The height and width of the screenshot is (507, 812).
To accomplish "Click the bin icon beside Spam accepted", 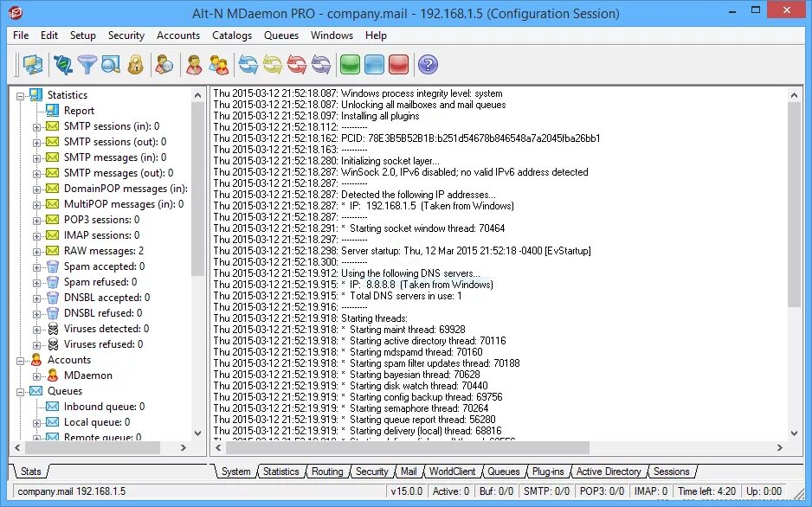I will [x=53, y=266].
